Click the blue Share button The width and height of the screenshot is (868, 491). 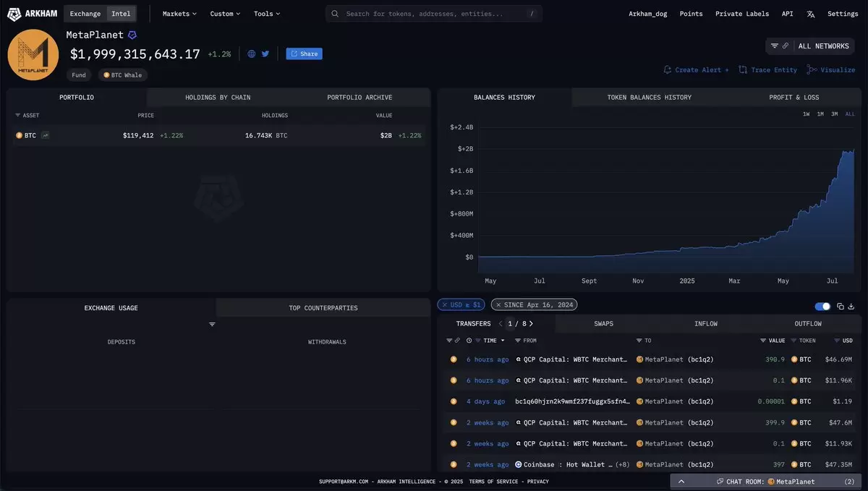(x=304, y=54)
